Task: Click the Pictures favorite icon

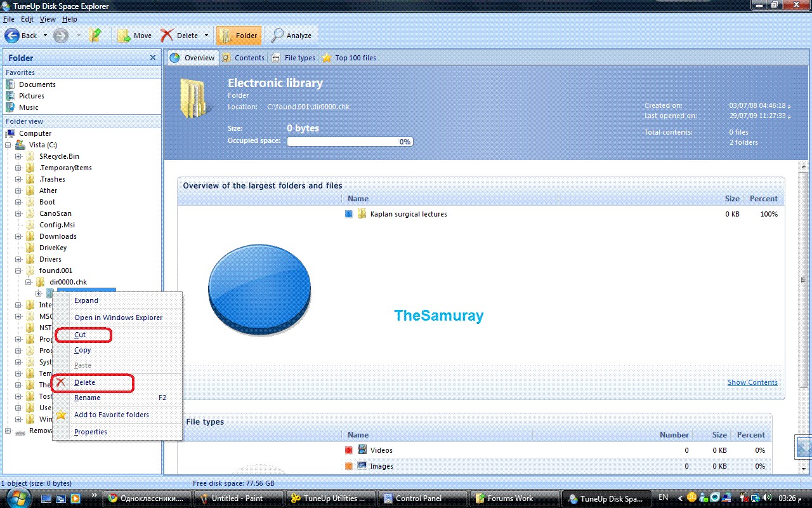Action: pos(10,96)
